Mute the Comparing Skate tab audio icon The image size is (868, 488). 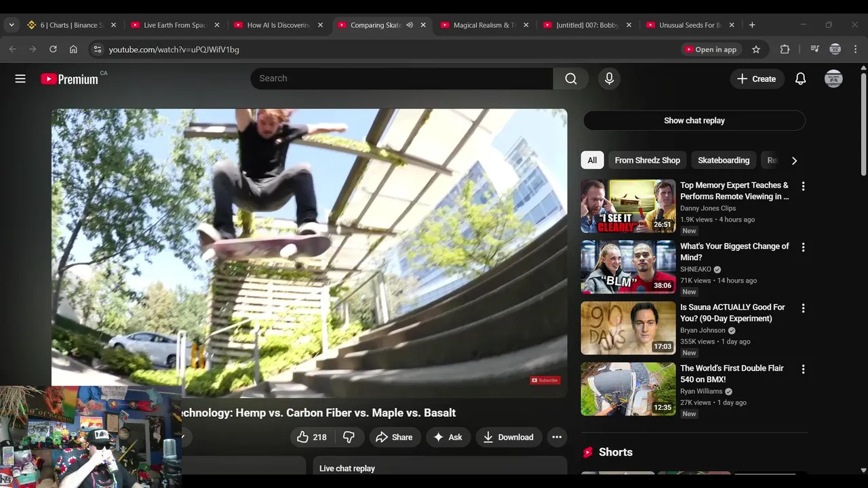pyautogui.click(x=410, y=25)
